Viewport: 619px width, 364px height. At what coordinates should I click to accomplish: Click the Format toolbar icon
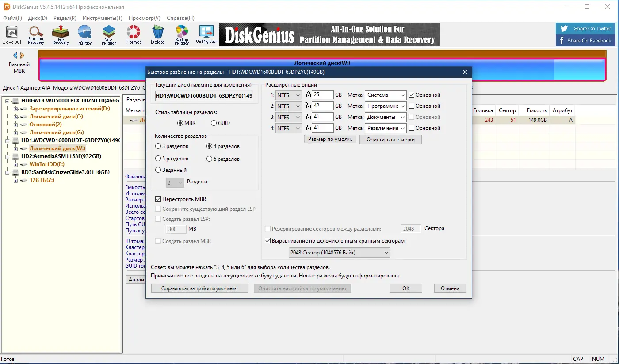coord(134,35)
